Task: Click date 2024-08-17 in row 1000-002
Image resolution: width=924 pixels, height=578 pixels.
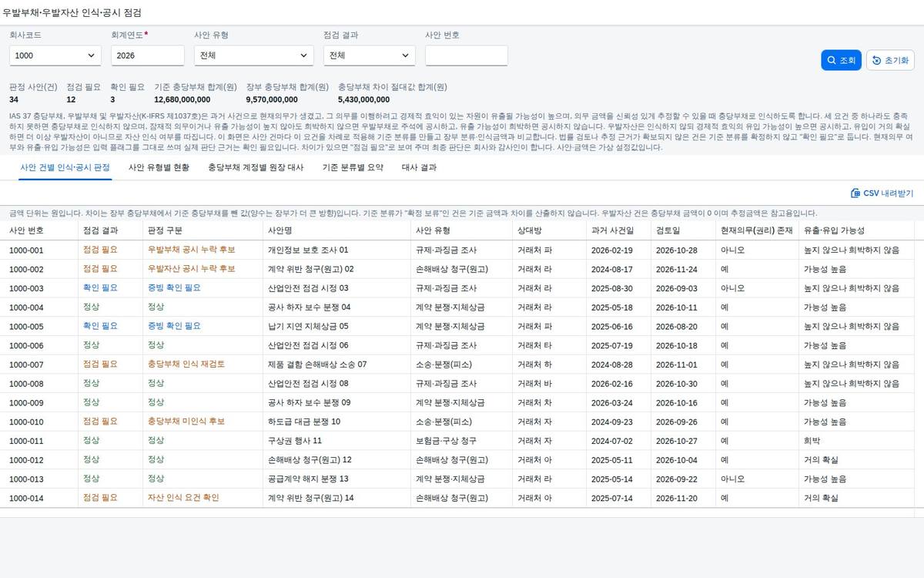Action: [612, 269]
